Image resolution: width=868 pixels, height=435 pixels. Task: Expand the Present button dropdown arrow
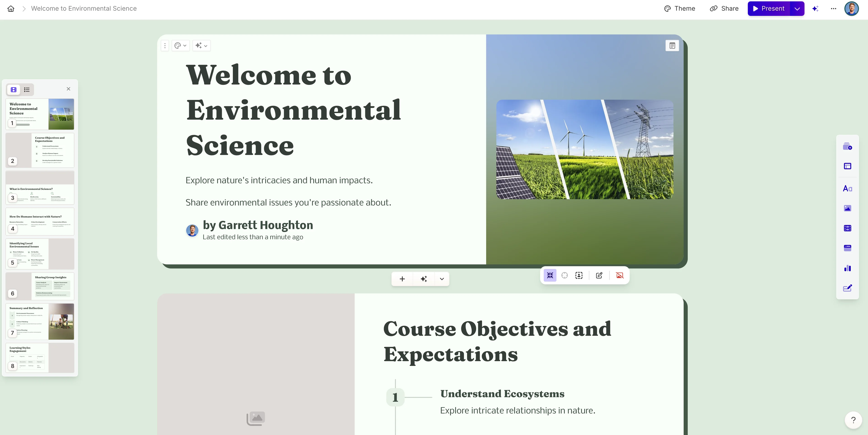(x=797, y=8)
